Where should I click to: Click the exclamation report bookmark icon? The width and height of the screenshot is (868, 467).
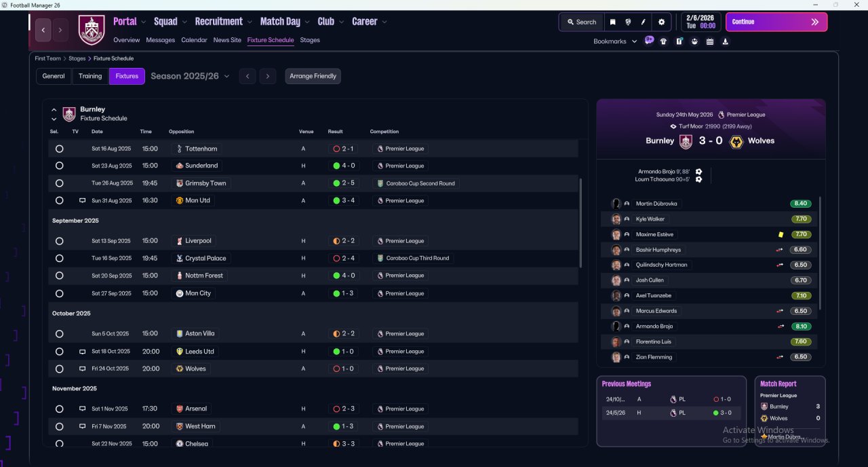tap(679, 41)
